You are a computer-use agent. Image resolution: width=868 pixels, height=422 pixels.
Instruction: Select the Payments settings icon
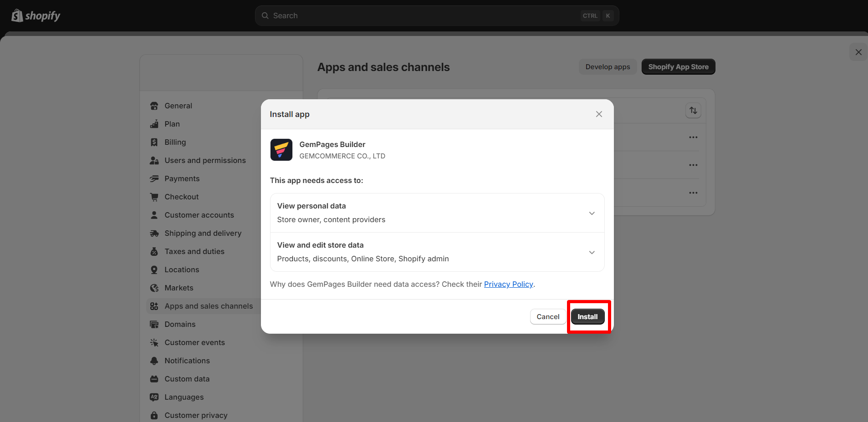154,178
